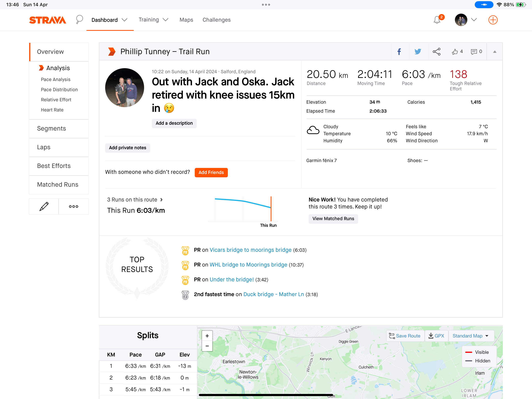Open comments speech bubble icon
Viewport: 532px width, 399px height.
(474, 51)
